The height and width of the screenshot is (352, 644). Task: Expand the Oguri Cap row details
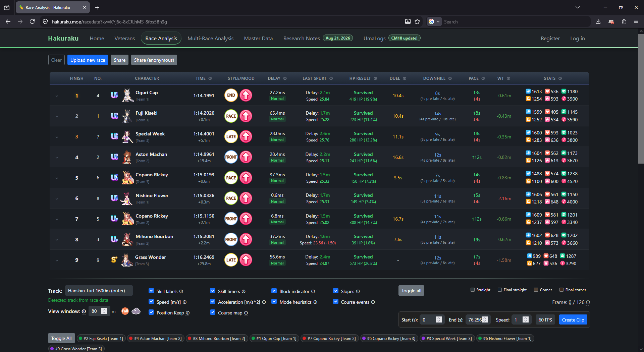point(57,96)
